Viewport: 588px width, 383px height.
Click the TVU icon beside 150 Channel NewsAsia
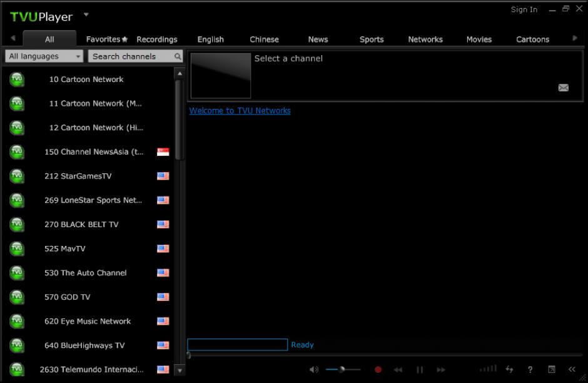(x=17, y=152)
